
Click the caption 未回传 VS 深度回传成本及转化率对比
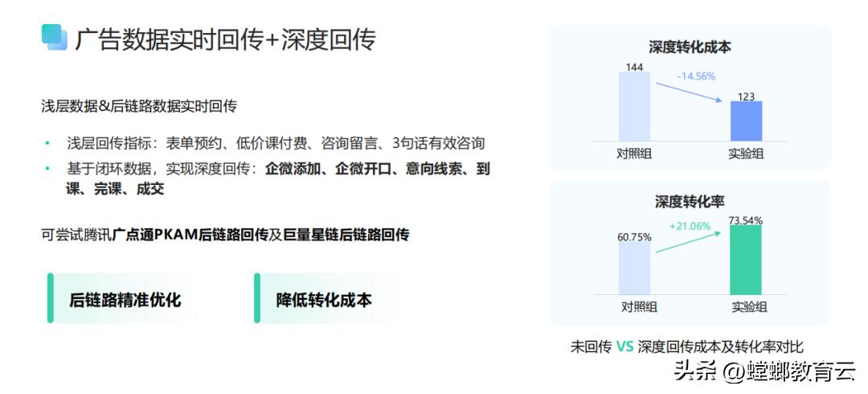[686, 347]
